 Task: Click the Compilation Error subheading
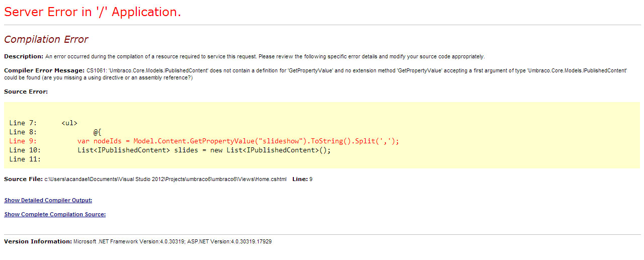pos(46,39)
